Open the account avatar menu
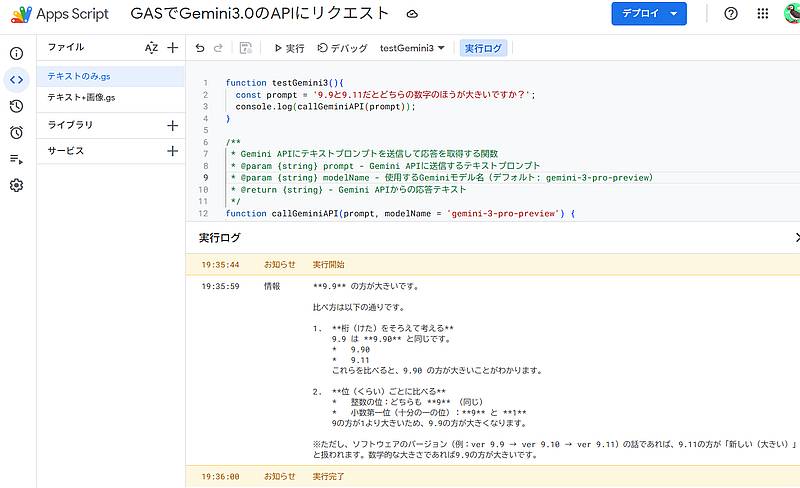800x488 pixels. [x=792, y=14]
